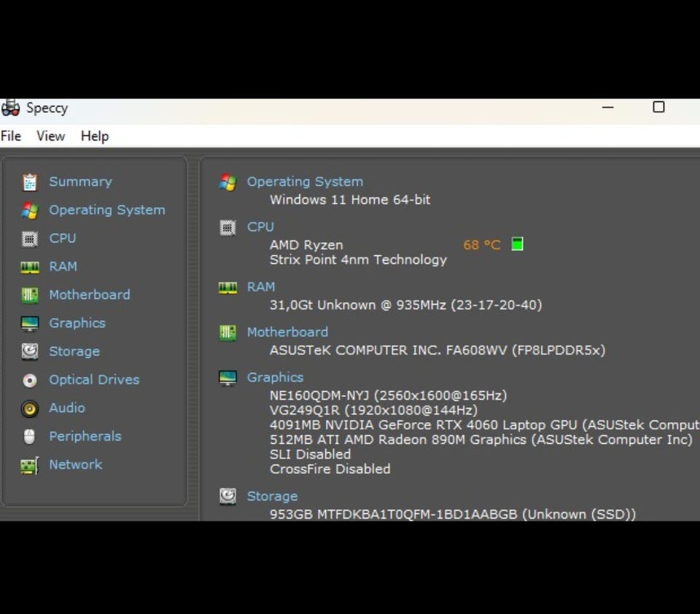Image resolution: width=700 pixels, height=614 pixels.
Task: Click the green CPU temperature indicator
Action: tap(517, 244)
